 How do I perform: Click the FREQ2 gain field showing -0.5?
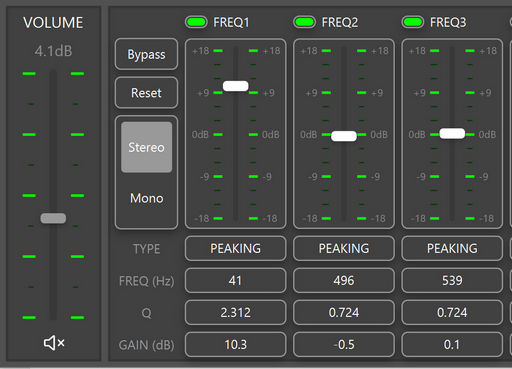point(344,344)
